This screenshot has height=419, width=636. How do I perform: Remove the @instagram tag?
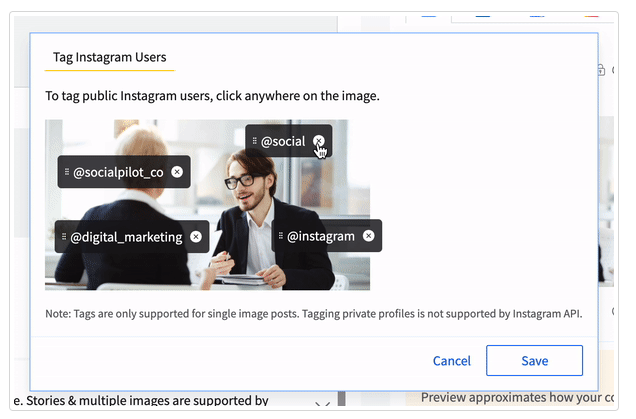[368, 236]
